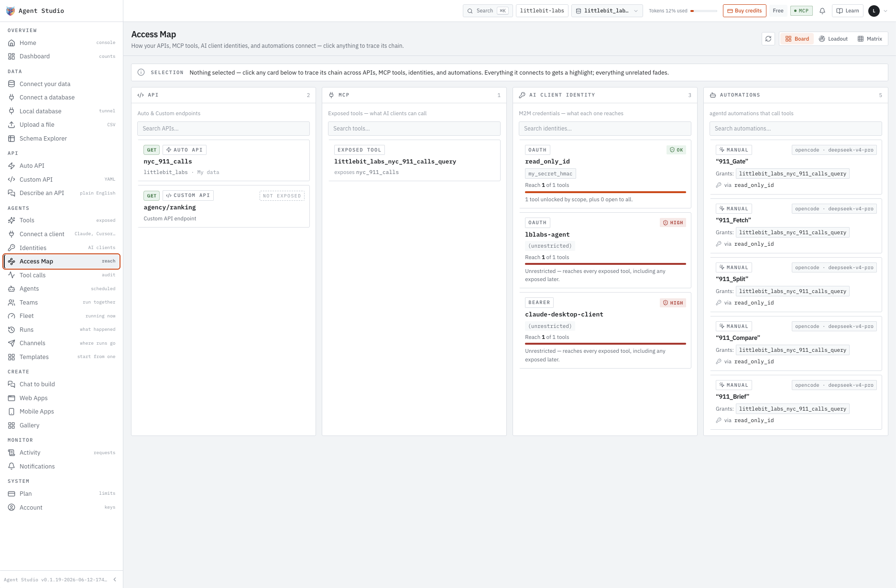Click the Account user icon in the sidebar
Screen dimensions: 896x588
point(11,508)
